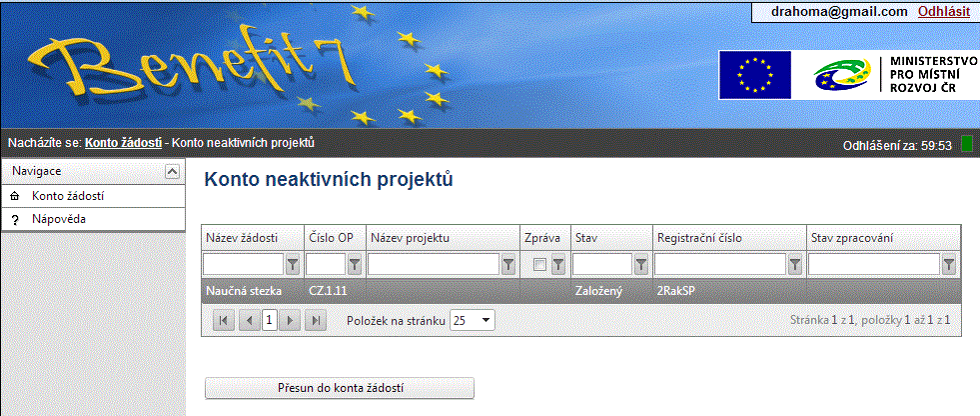Image resolution: width=980 pixels, height=416 pixels.
Task: Click the European Union flag logo
Action: 754,75
